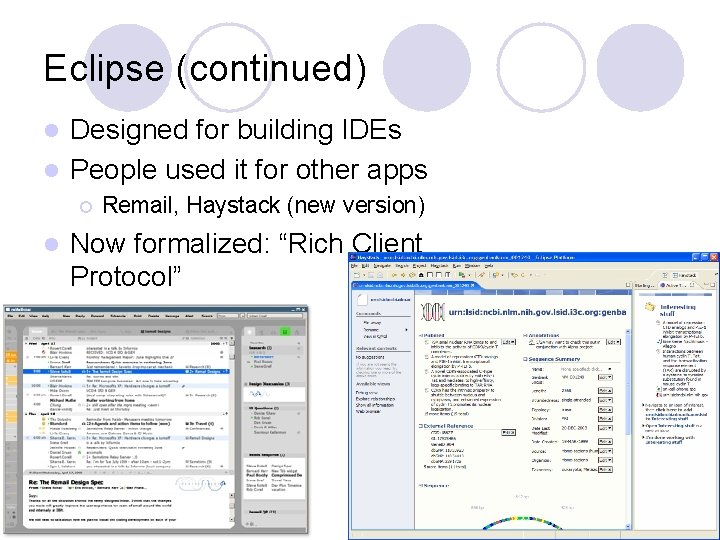Click the green icon in Remail right panel
The width and height of the screenshot is (720, 540).
(x=284, y=331)
